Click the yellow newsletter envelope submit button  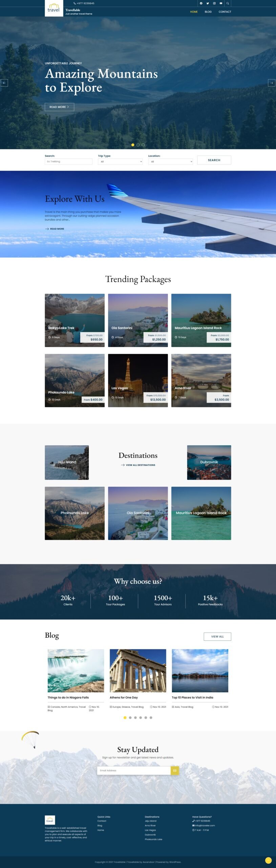[x=175, y=770]
